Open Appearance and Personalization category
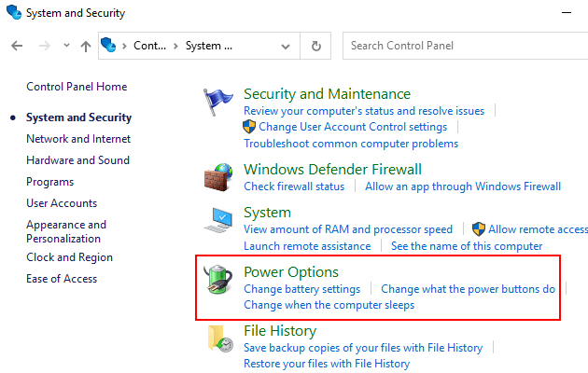 [66, 231]
